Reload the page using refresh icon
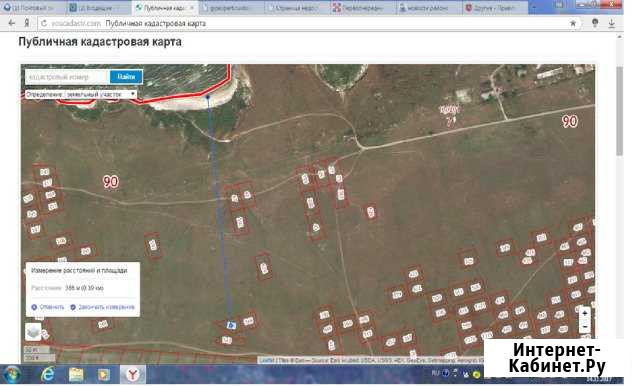Image resolution: width=640 pixels, height=387 pixels. tap(44, 24)
